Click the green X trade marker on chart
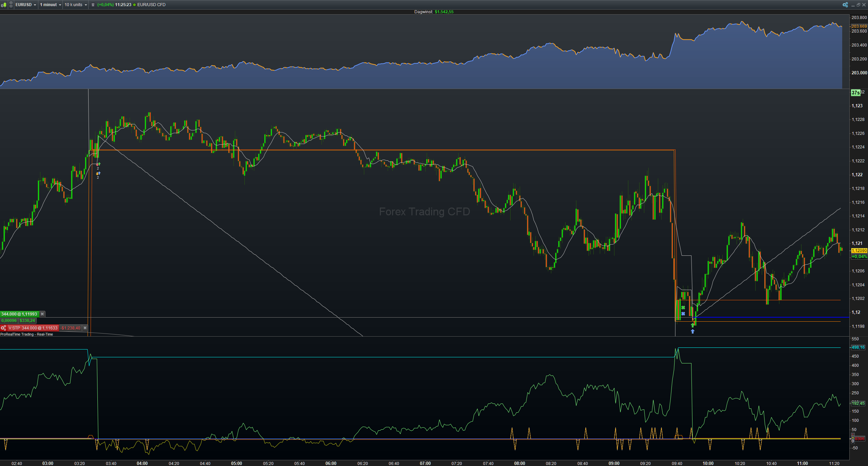The width and height of the screenshot is (868, 466). [x=683, y=308]
